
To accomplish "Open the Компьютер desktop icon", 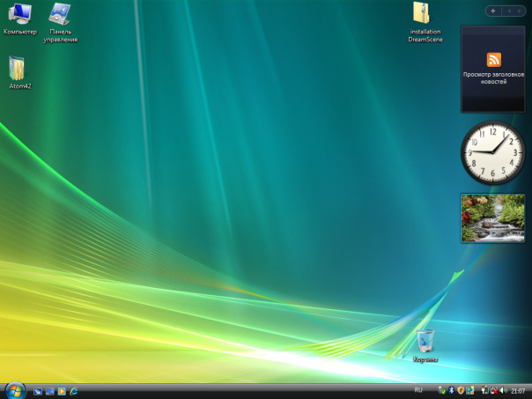I will (19, 16).
